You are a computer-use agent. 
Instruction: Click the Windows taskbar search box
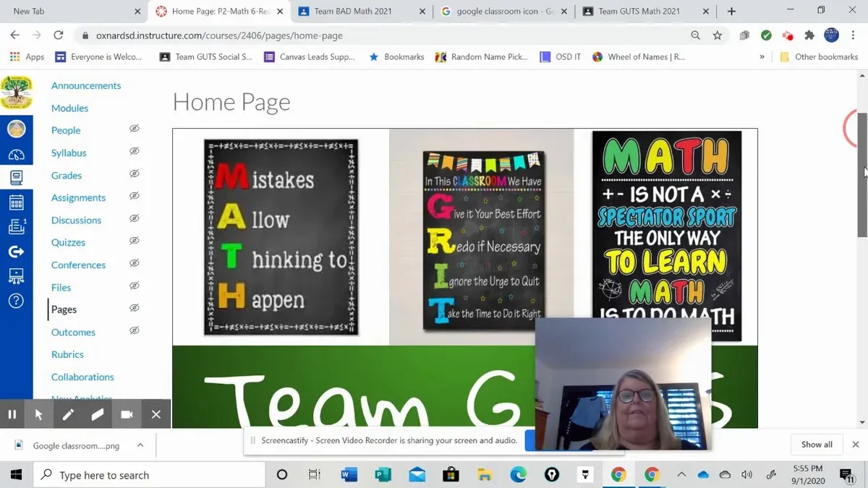149,475
